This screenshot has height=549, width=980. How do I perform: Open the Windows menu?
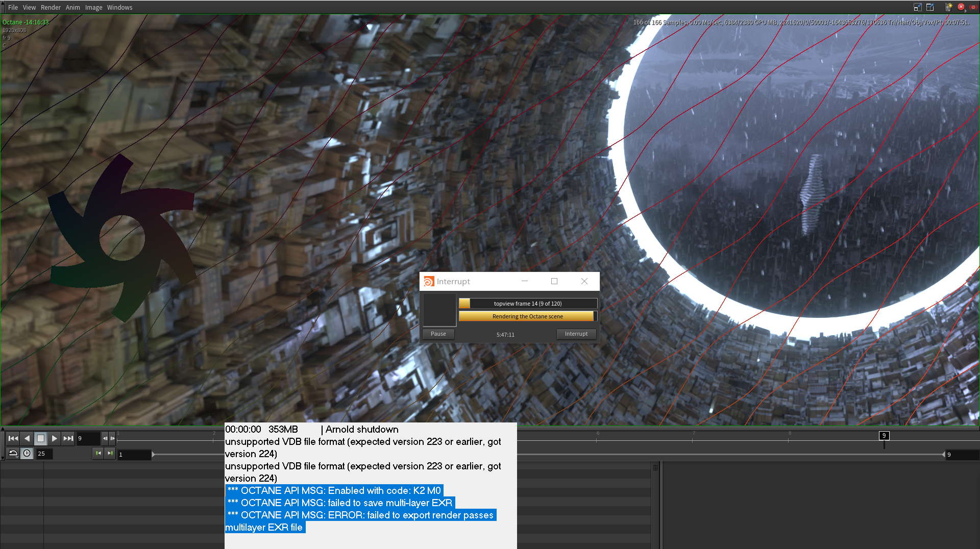pyautogui.click(x=119, y=7)
